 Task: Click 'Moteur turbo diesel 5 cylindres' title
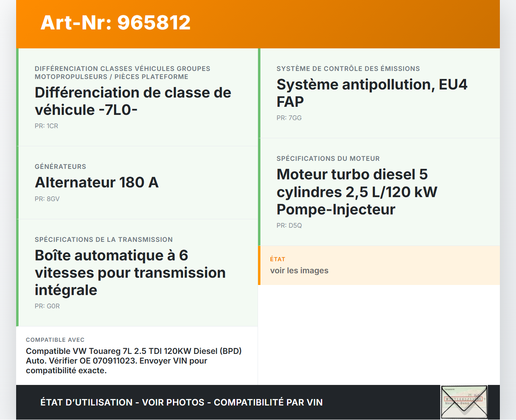(357, 192)
